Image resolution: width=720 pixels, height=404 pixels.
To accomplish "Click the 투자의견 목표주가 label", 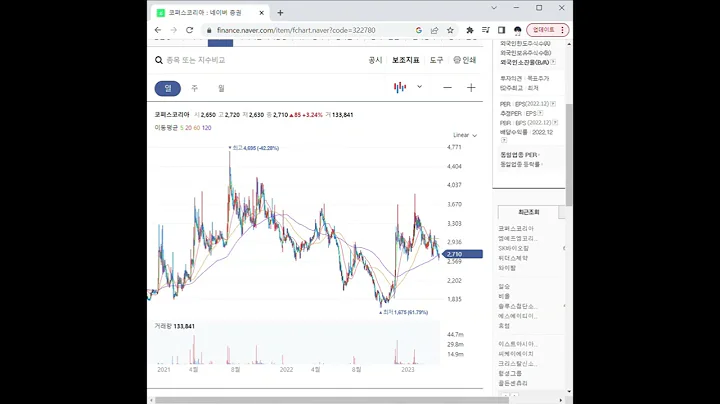I will [524, 79].
